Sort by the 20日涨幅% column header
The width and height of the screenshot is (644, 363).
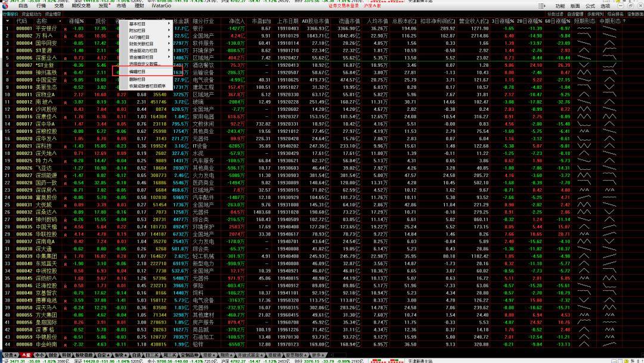click(x=530, y=21)
